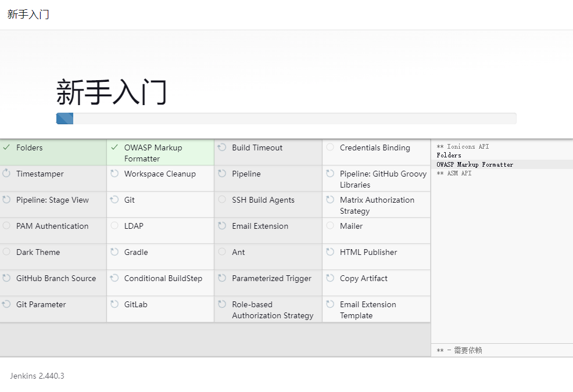Image resolution: width=573 pixels, height=392 pixels.
Task: Select the Matrix Authorization Strategy plugin
Action: coord(377,205)
